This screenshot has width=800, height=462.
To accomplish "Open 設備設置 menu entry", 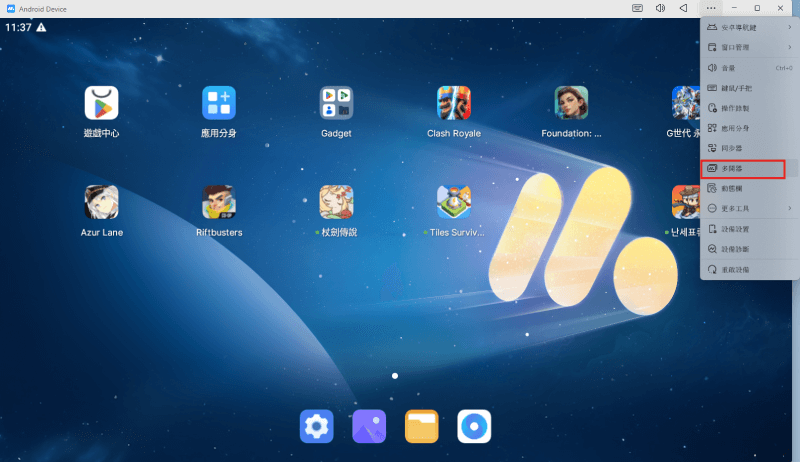I will 749,229.
